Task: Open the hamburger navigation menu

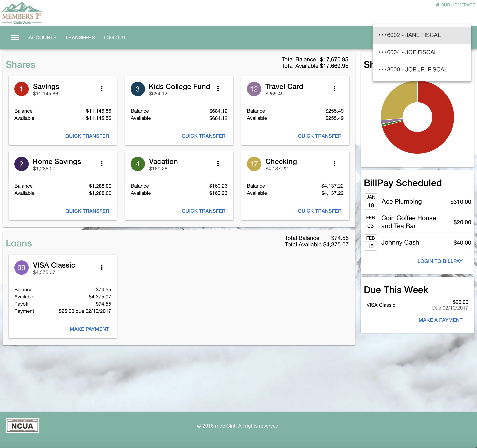Action: tap(15, 37)
